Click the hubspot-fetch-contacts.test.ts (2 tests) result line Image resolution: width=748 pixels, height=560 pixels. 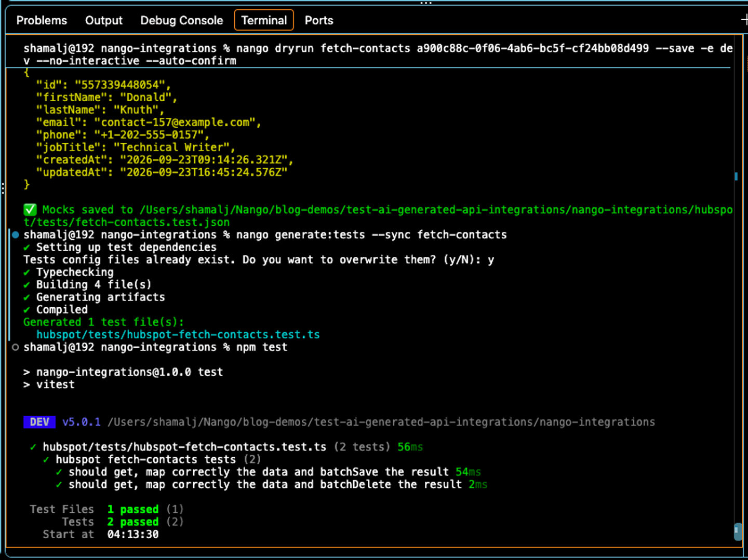[x=226, y=447]
